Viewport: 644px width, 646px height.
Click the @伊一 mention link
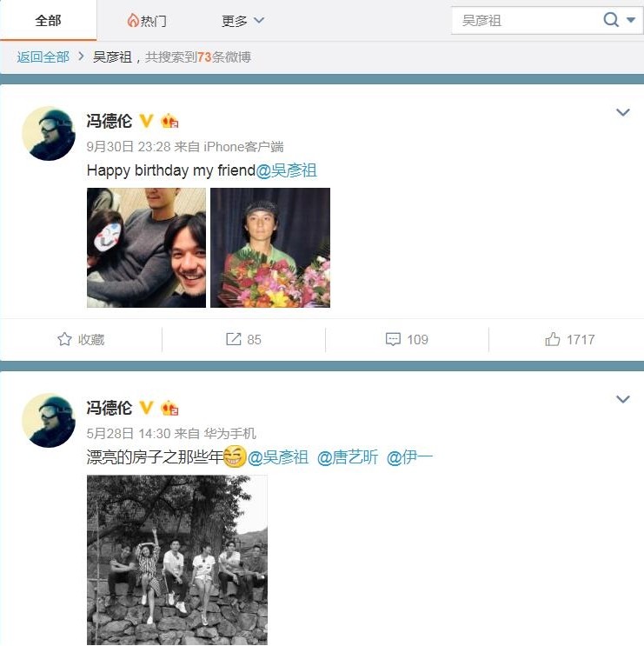click(x=409, y=457)
